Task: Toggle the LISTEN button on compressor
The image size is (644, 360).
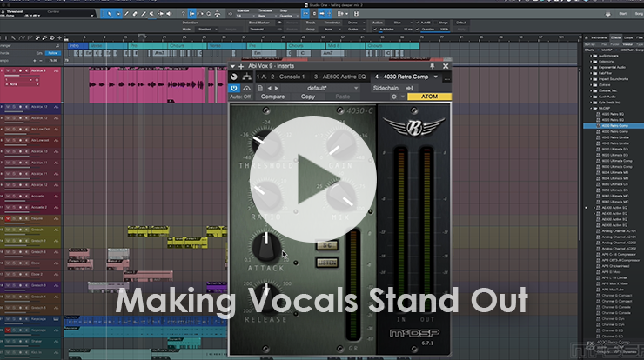Action: [x=327, y=263]
